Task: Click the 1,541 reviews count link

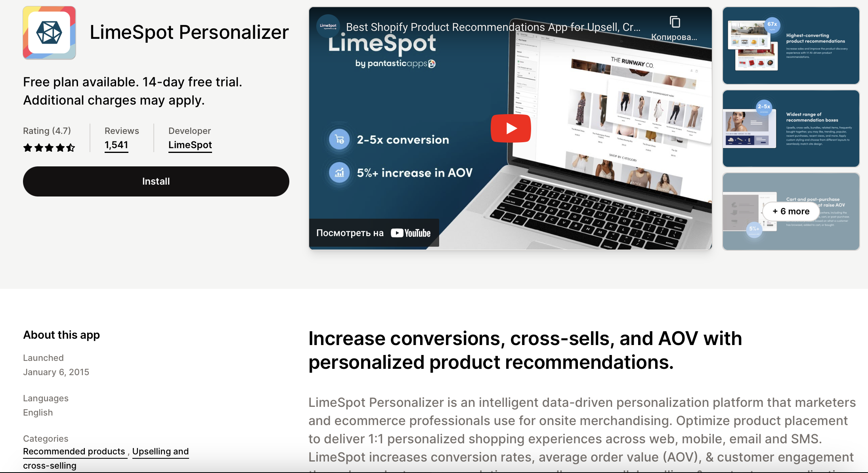Action: coord(117,145)
